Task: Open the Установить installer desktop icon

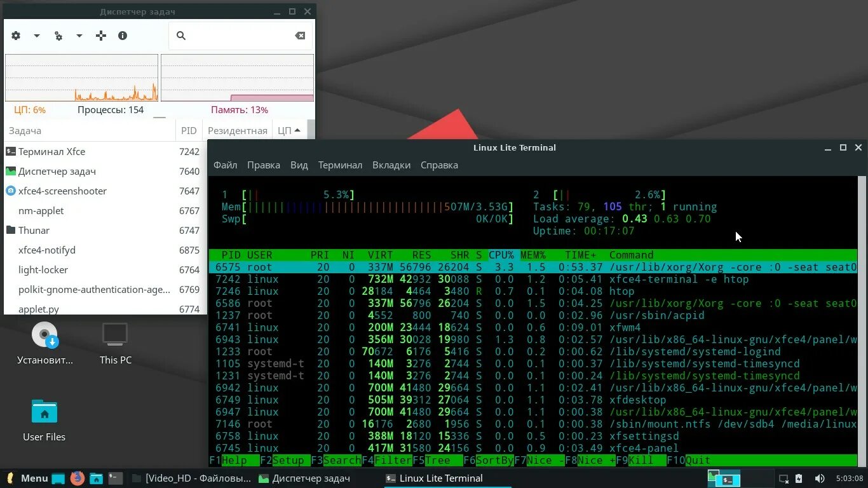Action: click(45, 343)
